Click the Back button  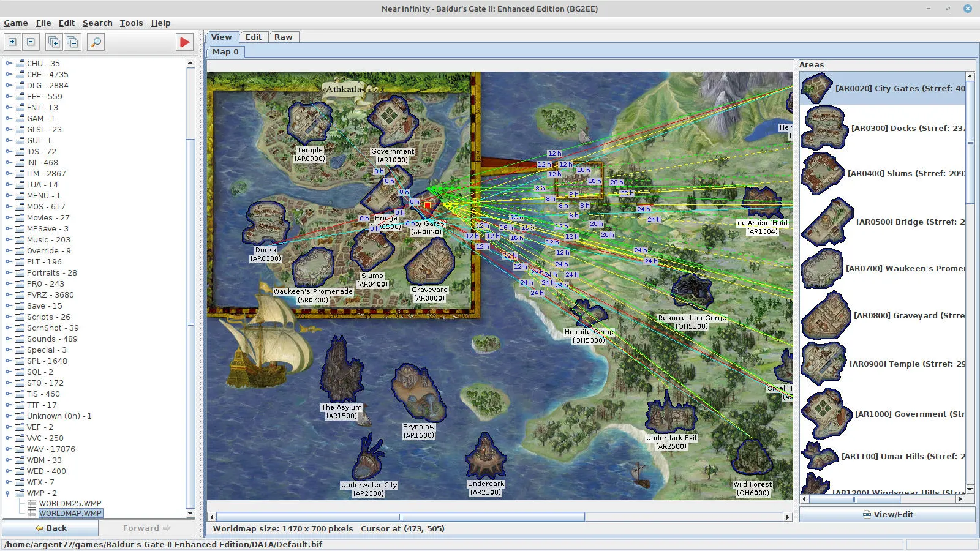(51, 528)
